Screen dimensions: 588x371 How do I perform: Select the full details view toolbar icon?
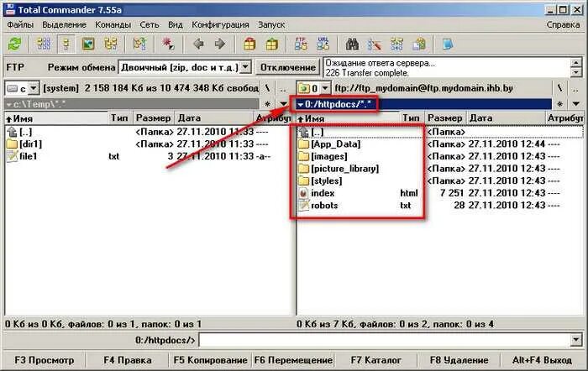[66, 44]
